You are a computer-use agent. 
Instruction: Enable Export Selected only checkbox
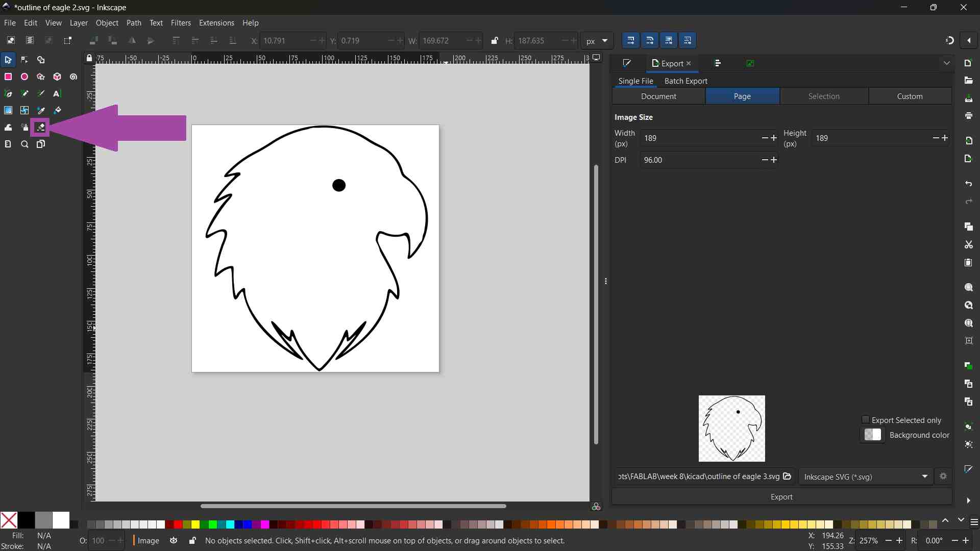(865, 420)
